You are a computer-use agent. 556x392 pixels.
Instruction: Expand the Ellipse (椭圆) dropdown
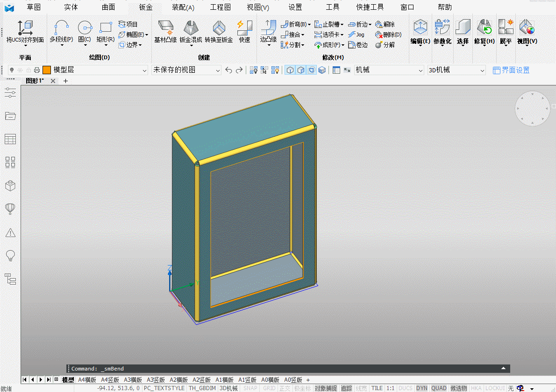[x=146, y=35]
